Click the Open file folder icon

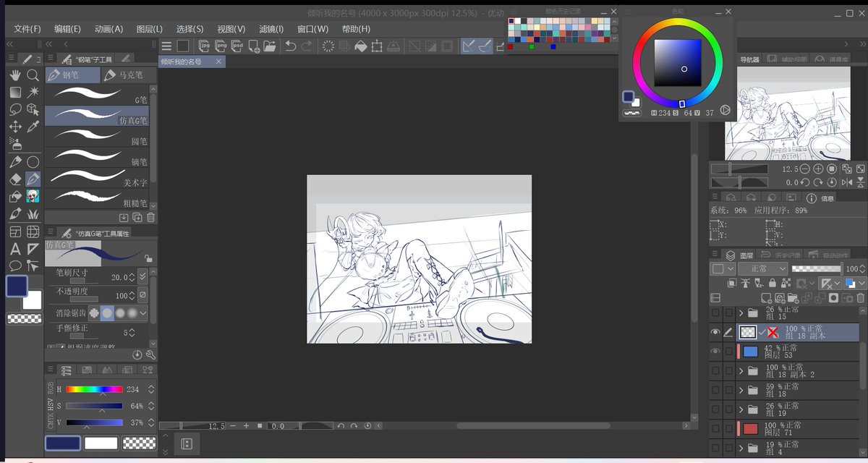tap(270, 46)
